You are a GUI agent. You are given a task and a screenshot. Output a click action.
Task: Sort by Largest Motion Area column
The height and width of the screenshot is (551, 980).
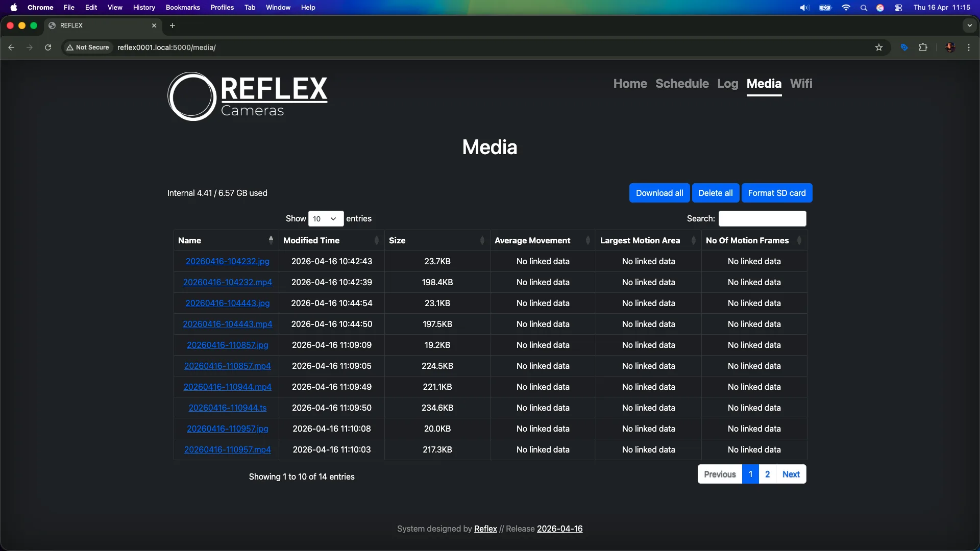click(648, 240)
